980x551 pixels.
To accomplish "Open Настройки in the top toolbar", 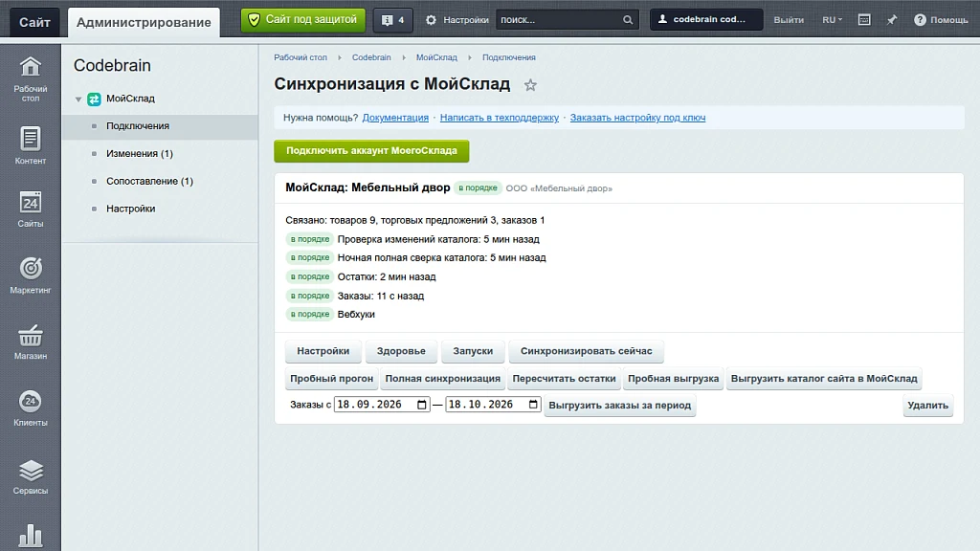I will click(457, 20).
